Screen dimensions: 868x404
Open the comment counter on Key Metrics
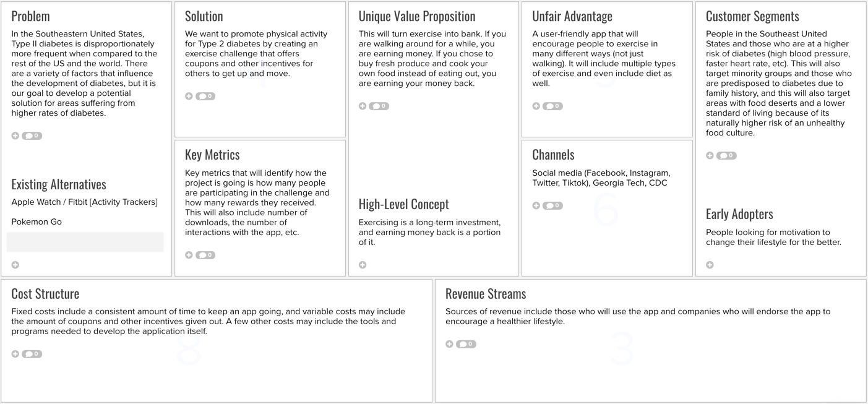pyautogui.click(x=204, y=254)
